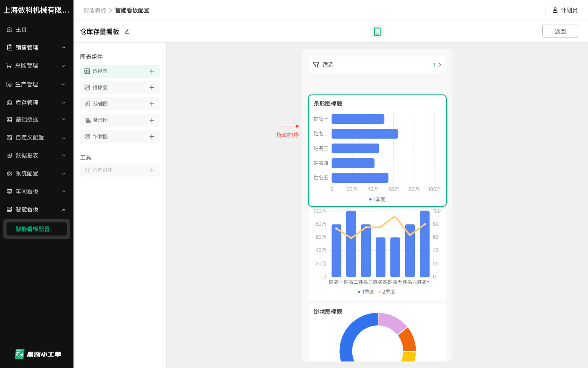Click the 黑湖小工单 logo
The width and height of the screenshot is (588, 368).
coord(38,354)
